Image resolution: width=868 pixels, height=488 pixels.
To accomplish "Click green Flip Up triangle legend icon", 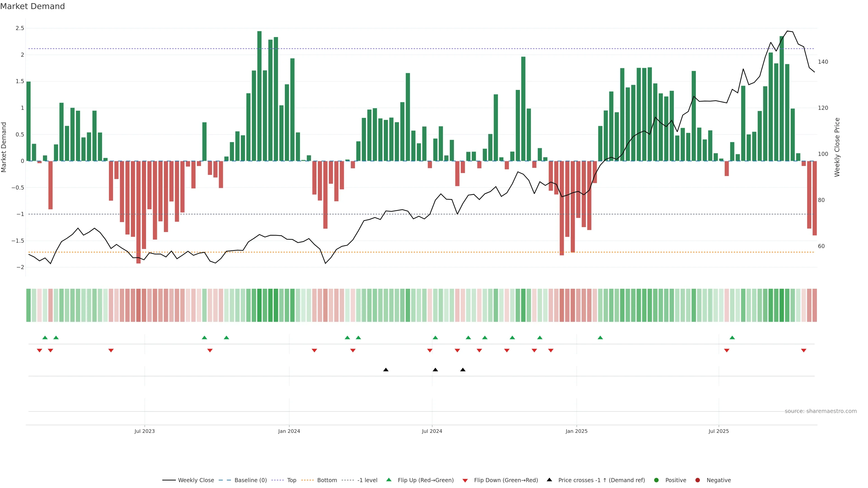I will click(389, 480).
